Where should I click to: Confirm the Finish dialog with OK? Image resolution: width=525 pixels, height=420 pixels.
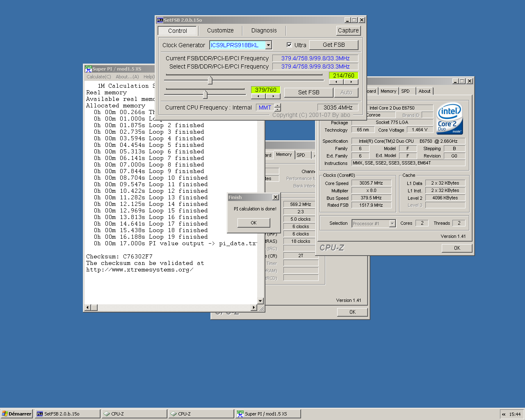253,223
